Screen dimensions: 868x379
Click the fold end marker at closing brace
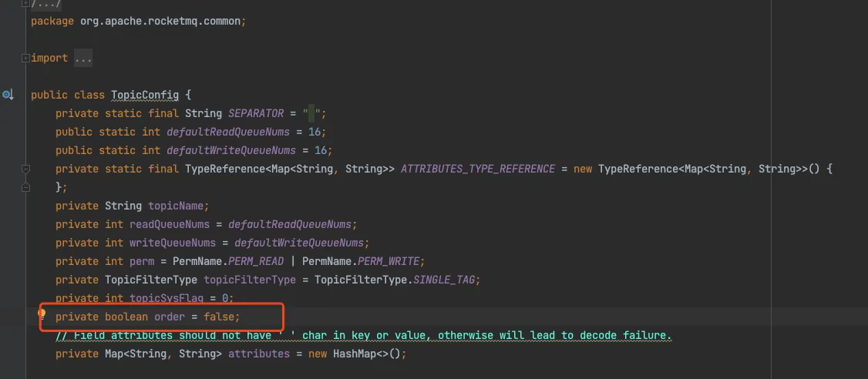pos(25,187)
